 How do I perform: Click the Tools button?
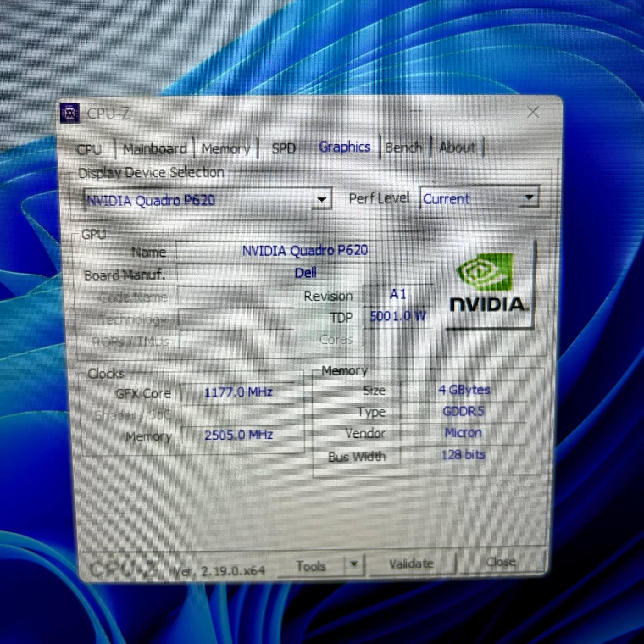point(310,565)
